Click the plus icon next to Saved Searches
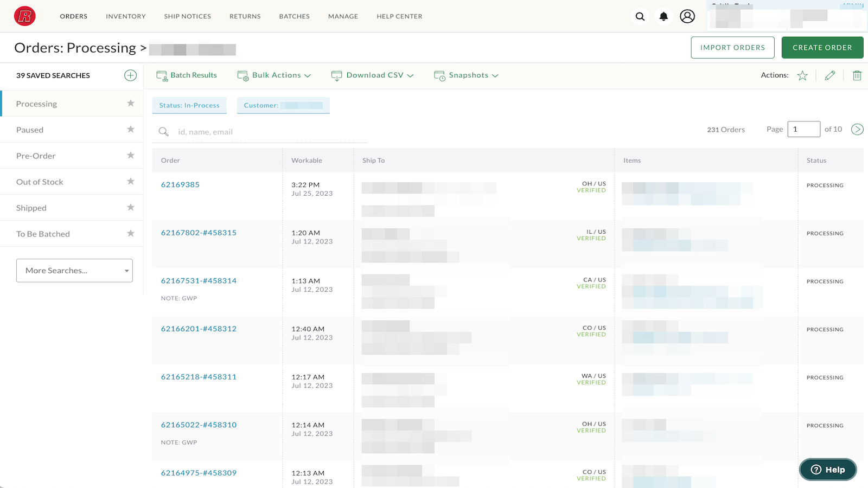The width and height of the screenshot is (868, 488). point(130,75)
